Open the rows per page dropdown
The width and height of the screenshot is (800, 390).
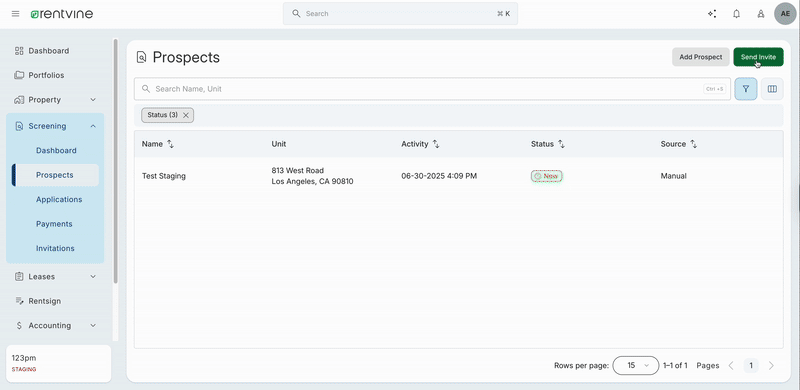pyautogui.click(x=636, y=365)
